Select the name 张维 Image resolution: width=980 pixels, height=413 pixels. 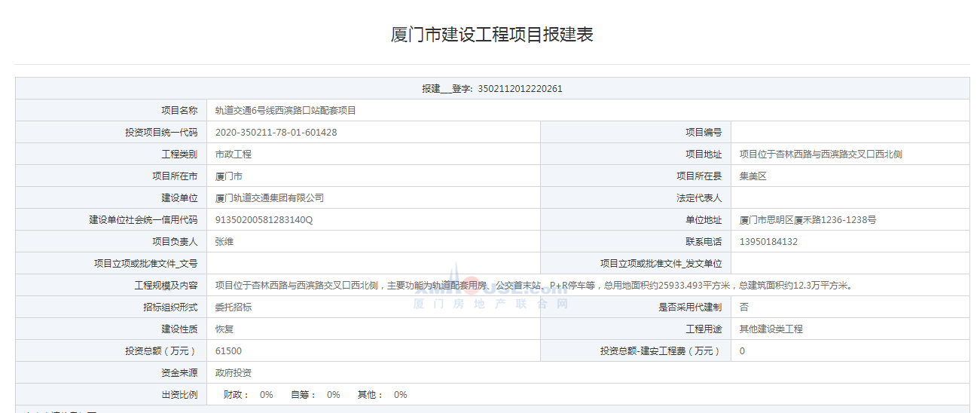[224, 242]
